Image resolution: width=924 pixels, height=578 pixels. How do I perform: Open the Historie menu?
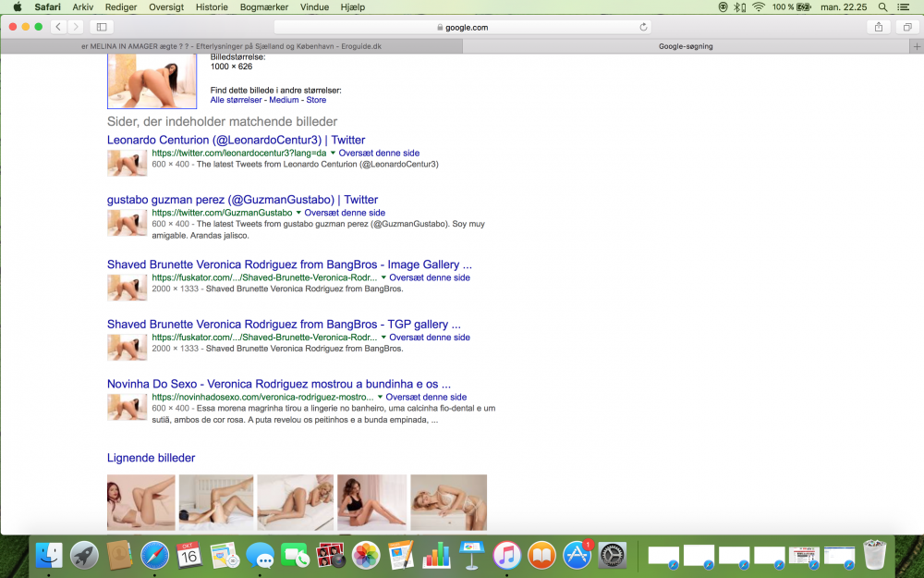pos(212,7)
